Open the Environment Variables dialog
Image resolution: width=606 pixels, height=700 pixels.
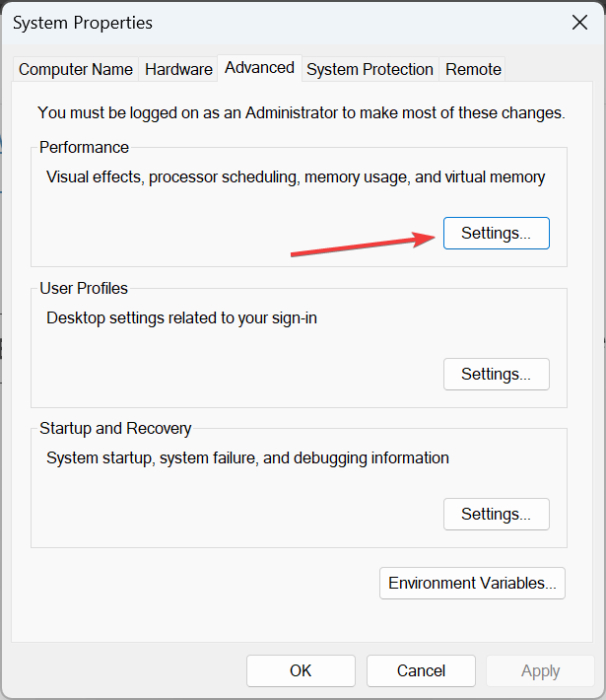pos(472,583)
